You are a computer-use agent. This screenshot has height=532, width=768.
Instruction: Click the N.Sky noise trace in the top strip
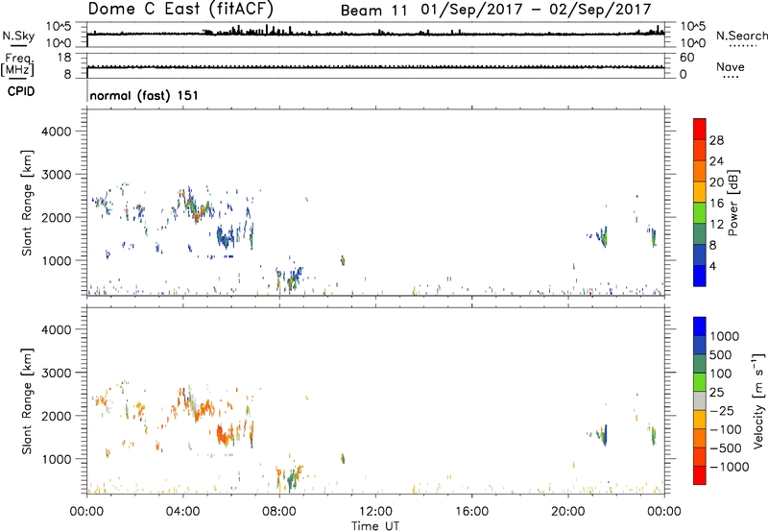375,34
